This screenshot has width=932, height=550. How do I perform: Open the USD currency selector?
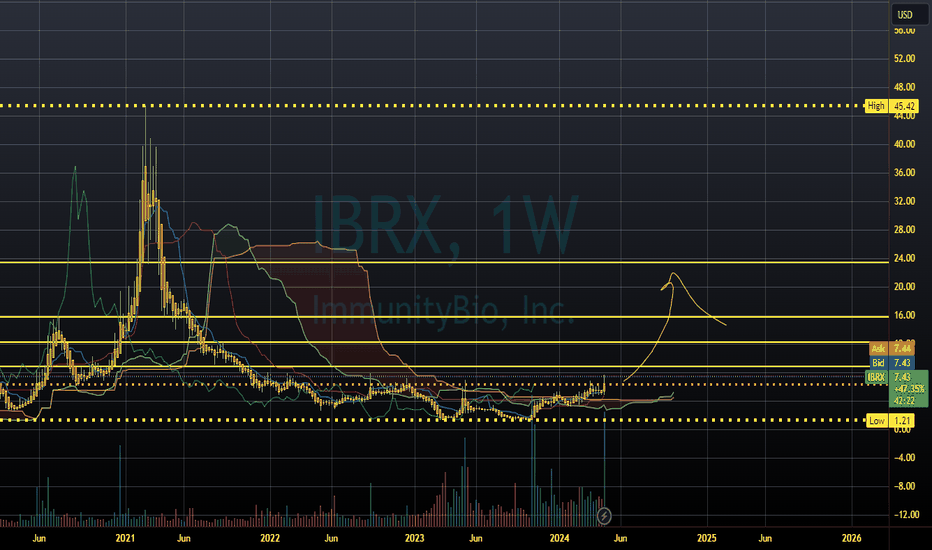909,14
